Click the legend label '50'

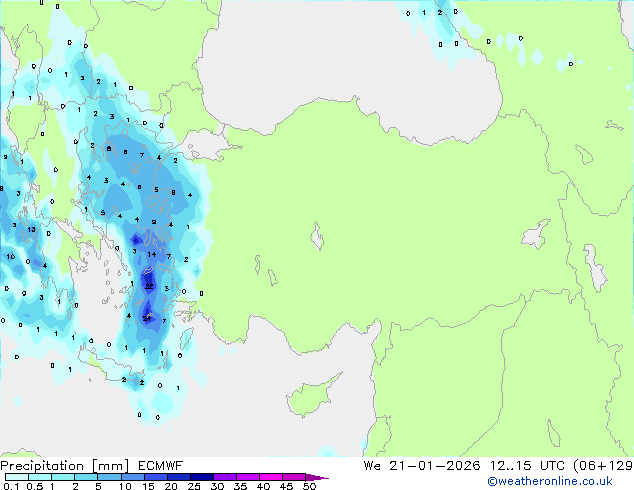[309, 486]
